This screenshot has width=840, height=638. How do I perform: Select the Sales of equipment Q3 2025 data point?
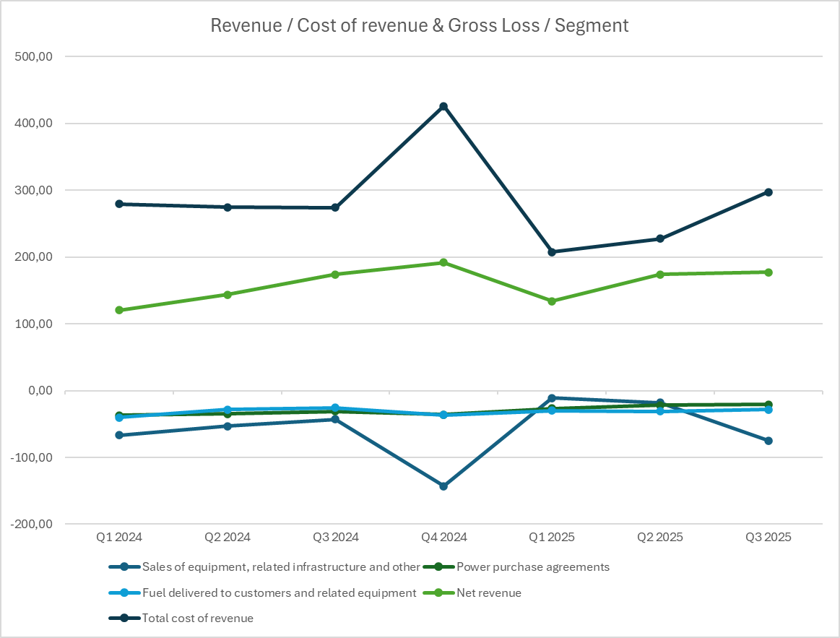click(768, 441)
